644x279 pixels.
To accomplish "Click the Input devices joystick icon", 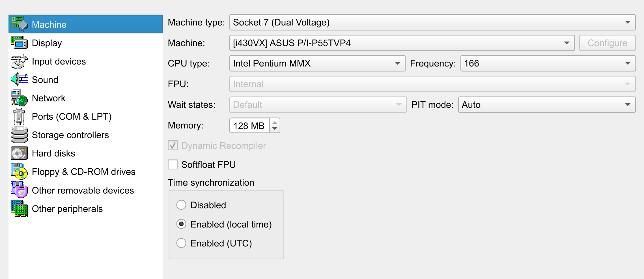I will click(19, 61).
